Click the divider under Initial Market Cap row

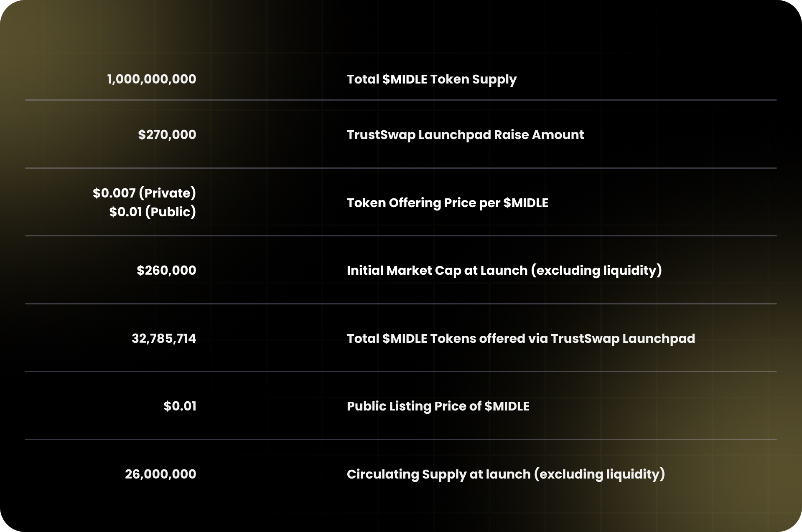tap(401, 304)
